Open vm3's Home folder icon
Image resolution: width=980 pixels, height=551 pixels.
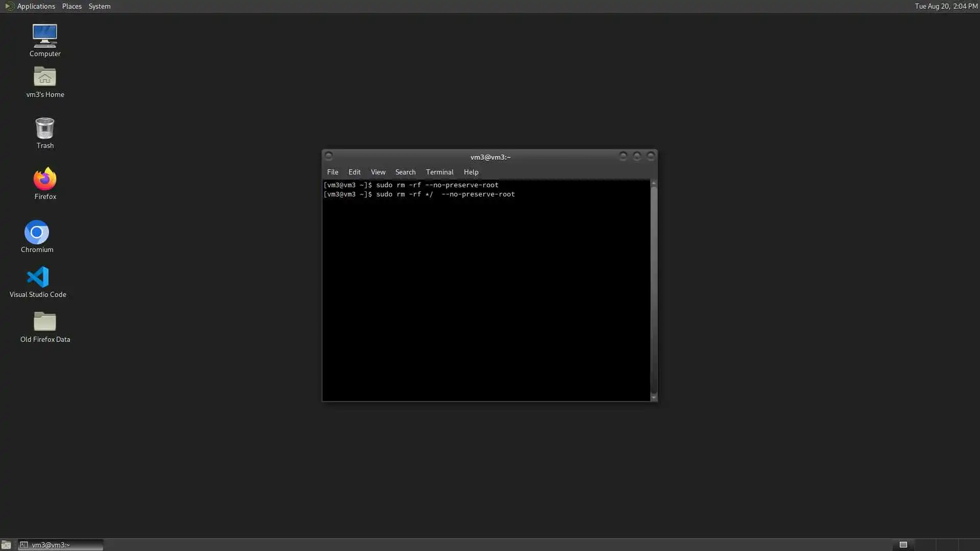(45, 78)
